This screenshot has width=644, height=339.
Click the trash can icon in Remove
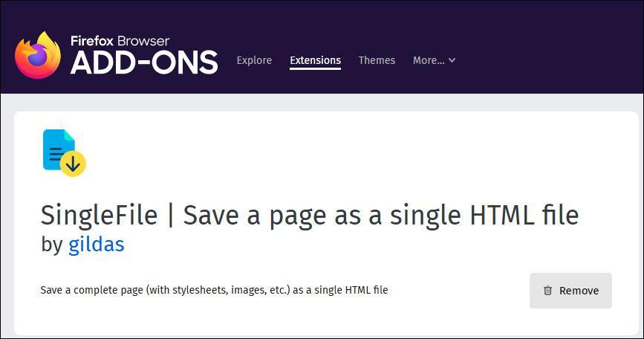[547, 291]
